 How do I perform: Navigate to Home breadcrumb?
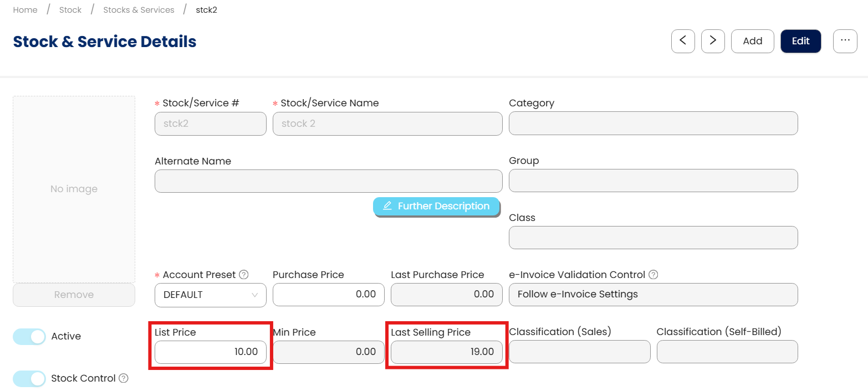pos(25,10)
